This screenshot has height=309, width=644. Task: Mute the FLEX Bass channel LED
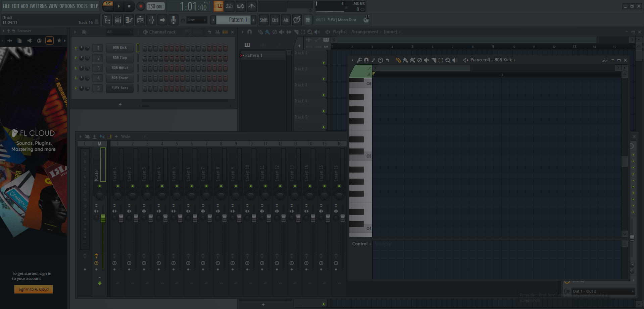(x=76, y=88)
